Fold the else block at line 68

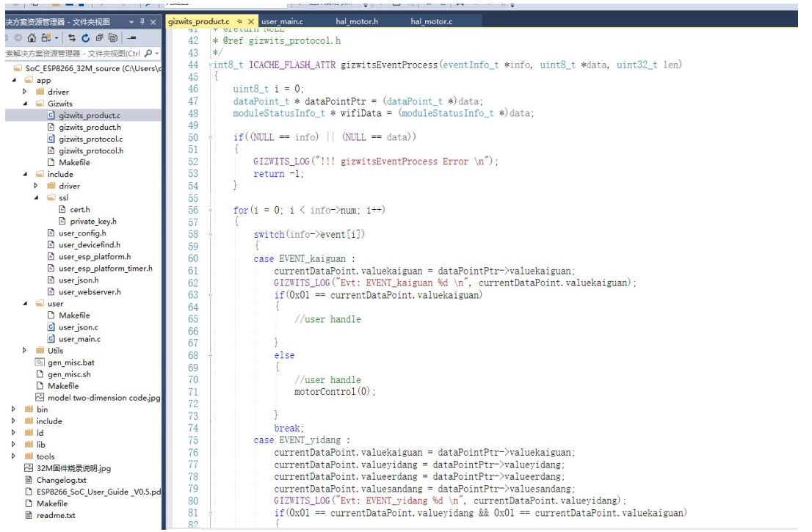pyautogui.click(x=210, y=356)
